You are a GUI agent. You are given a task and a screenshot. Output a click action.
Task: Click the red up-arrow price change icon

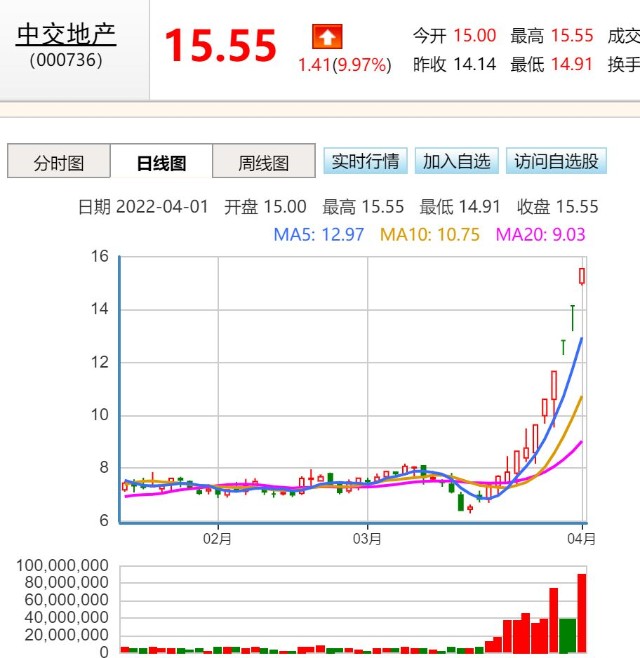[327, 37]
